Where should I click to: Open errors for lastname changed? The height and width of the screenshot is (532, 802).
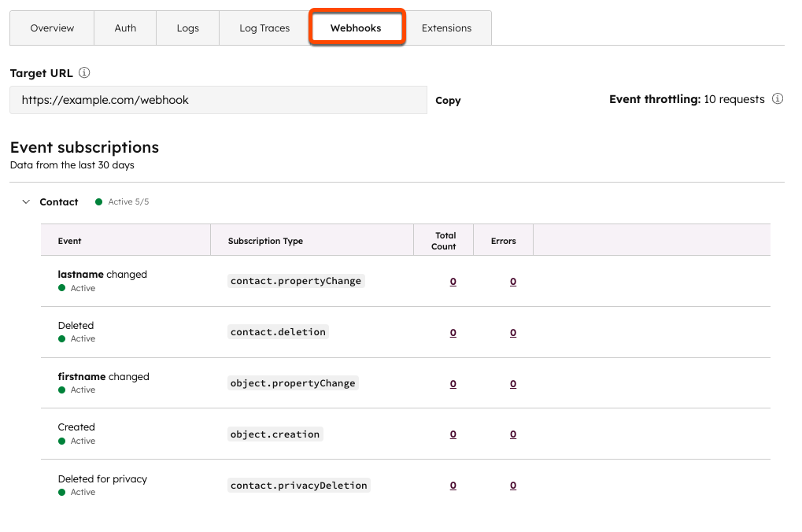[x=513, y=282]
